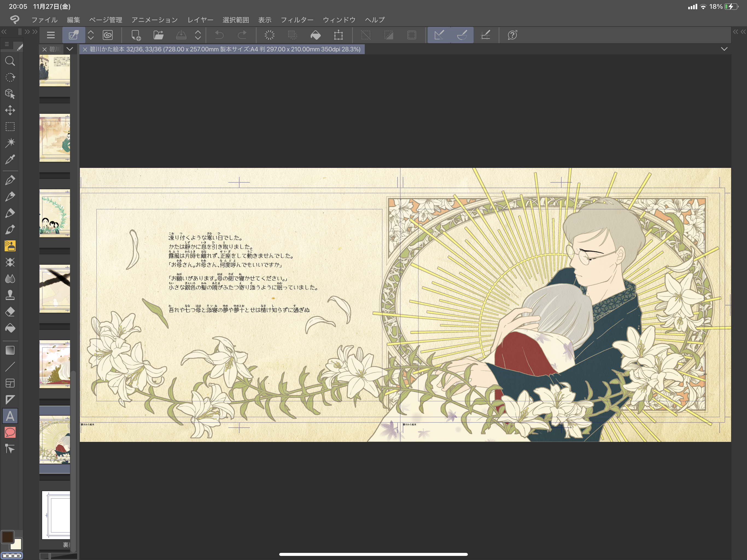Click the Undo button
747x560 pixels.
point(220,35)
